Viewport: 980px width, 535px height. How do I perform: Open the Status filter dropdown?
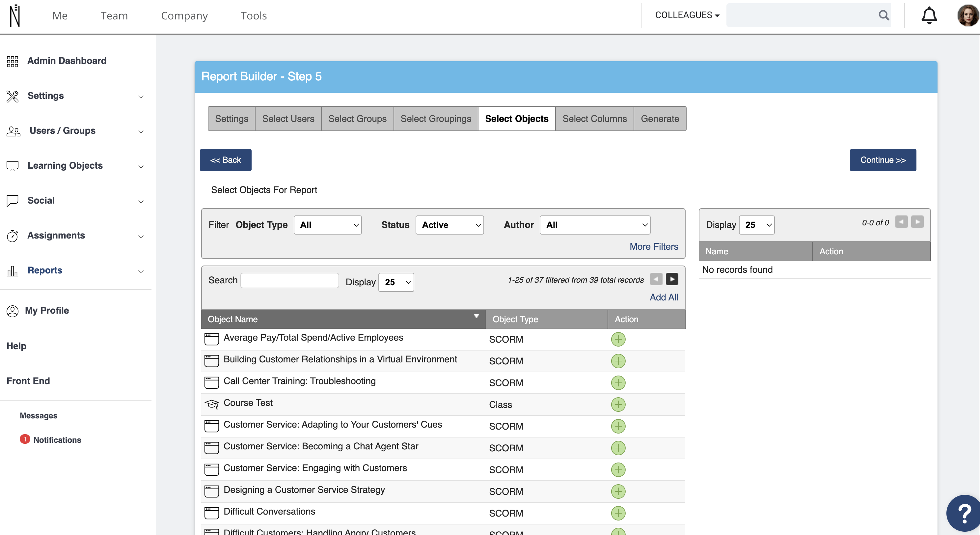click(449, 225)
